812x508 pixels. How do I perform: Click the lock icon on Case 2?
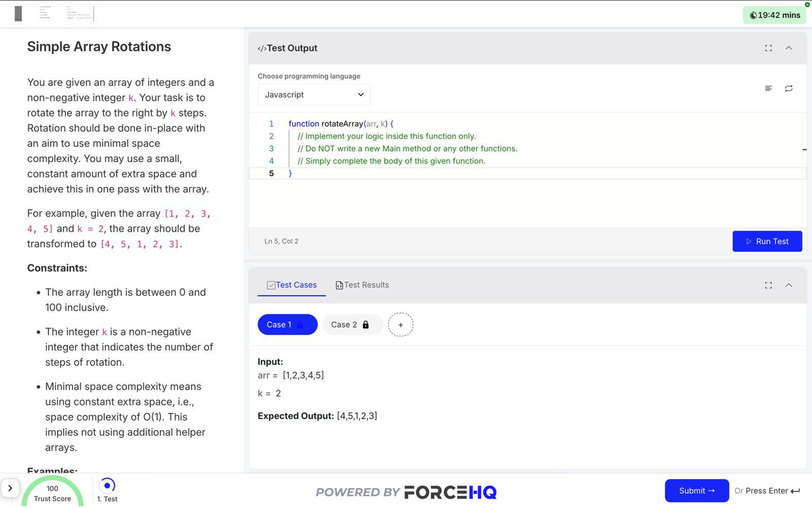[x=365, y=325]
